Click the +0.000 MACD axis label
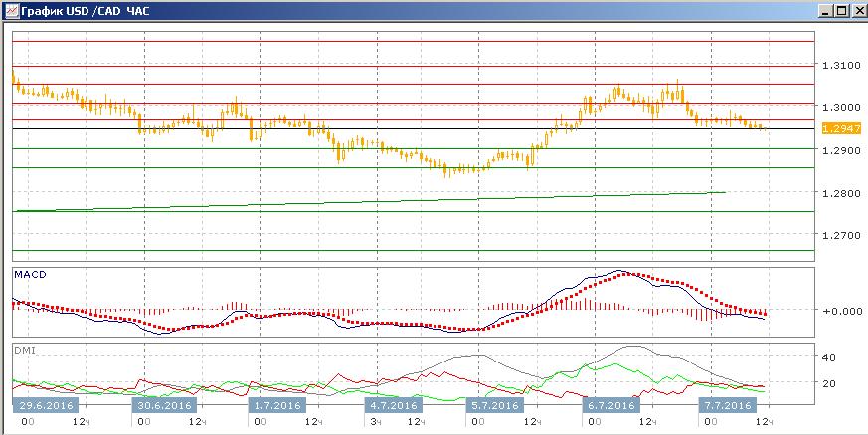Viewport: 868px width, 435px height. coord(837,311)
